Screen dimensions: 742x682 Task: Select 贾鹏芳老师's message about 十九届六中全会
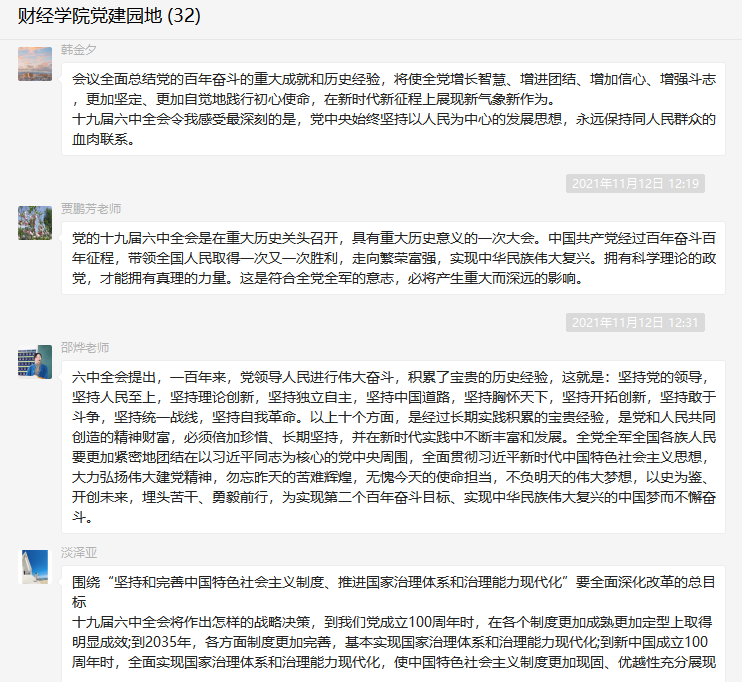[x=393, y=258]
